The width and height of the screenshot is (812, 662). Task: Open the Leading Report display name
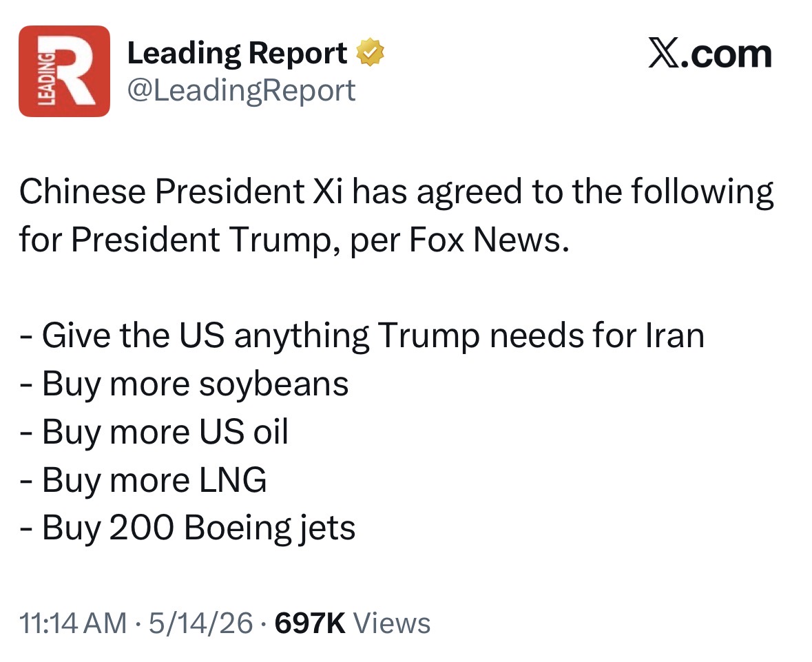point(237,52)
